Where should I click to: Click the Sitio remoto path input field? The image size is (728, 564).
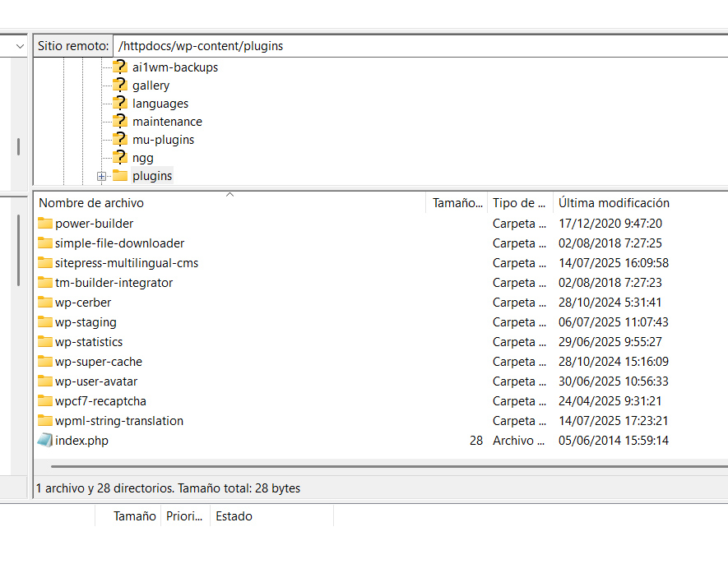point(420,46)
